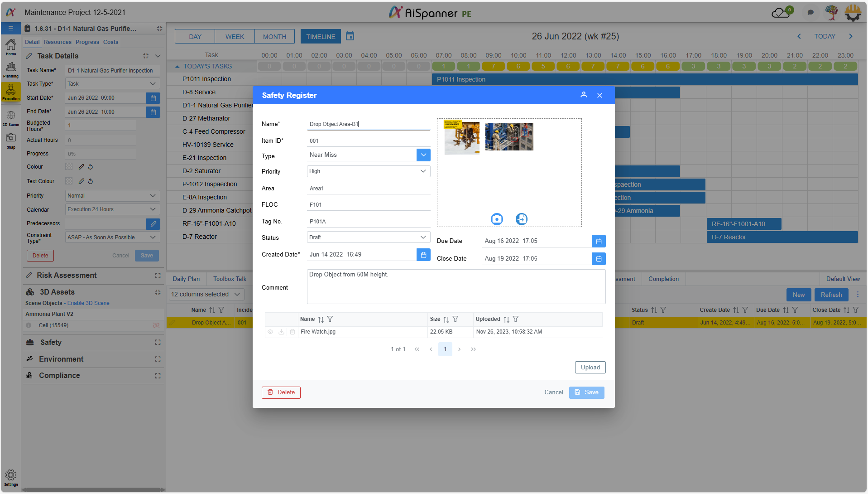Screen dimensions: 868x494
Task: Click the Colour swatch in Task Details
Action: [69, 167]
